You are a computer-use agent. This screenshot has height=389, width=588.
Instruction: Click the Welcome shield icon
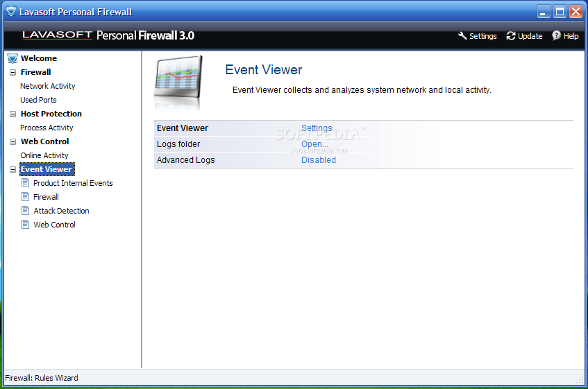12,58
